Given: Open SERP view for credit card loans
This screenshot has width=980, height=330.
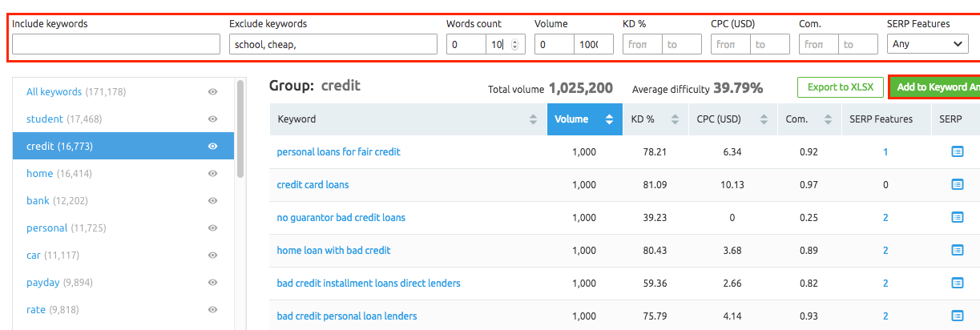Looking at the screenshot, I should tap(957, 184).
